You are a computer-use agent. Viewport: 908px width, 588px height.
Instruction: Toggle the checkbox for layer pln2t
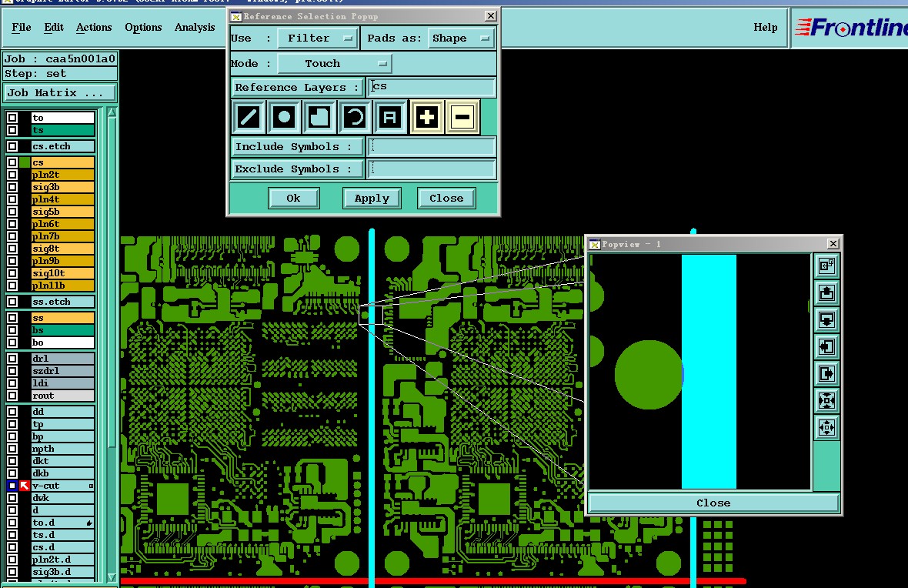point(12,175)
